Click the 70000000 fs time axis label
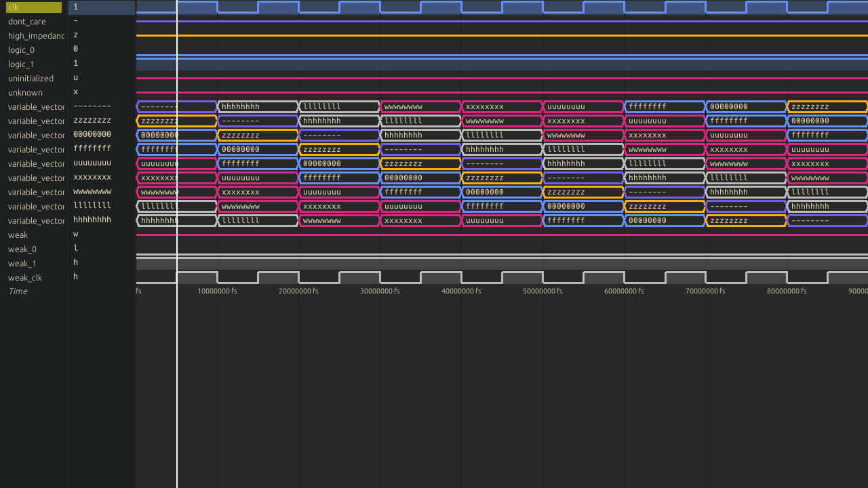The image size is (868, 488). (x=705, y=291)
